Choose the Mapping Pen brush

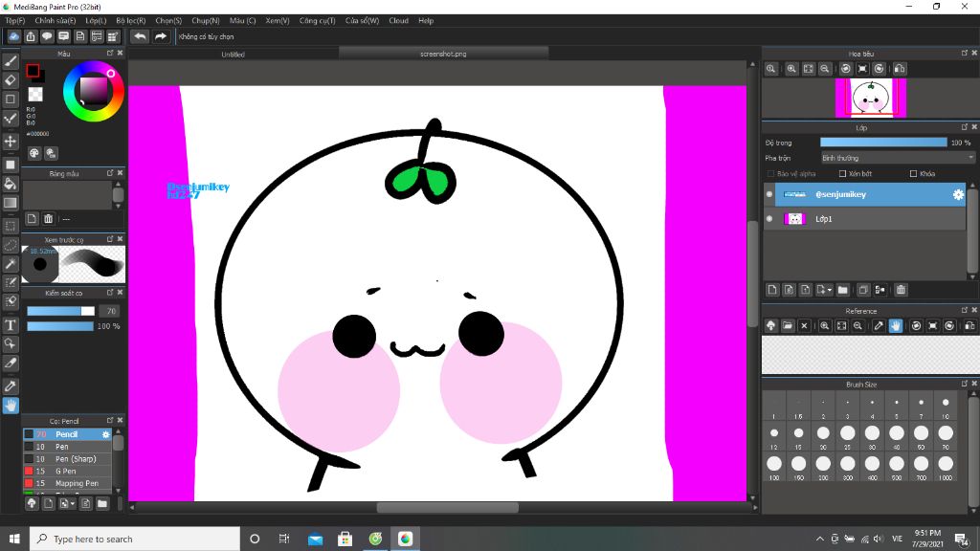point(76,484)
